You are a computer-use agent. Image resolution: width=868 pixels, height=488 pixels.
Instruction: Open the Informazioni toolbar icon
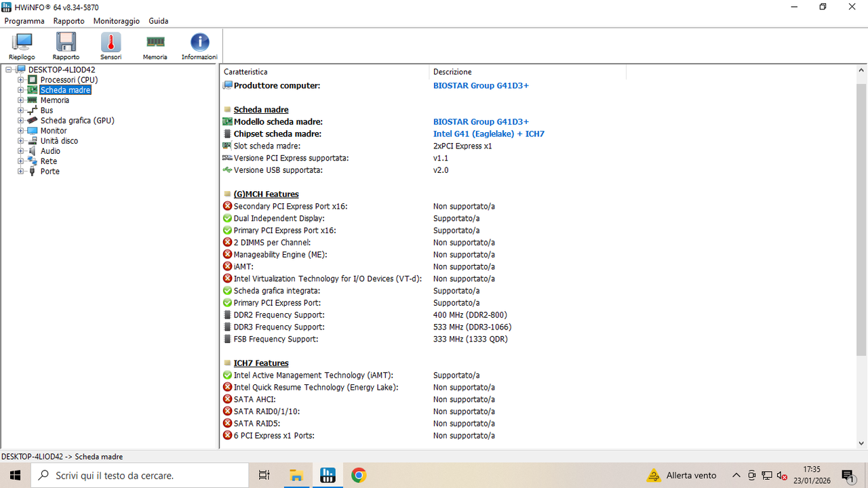[199, 47]
